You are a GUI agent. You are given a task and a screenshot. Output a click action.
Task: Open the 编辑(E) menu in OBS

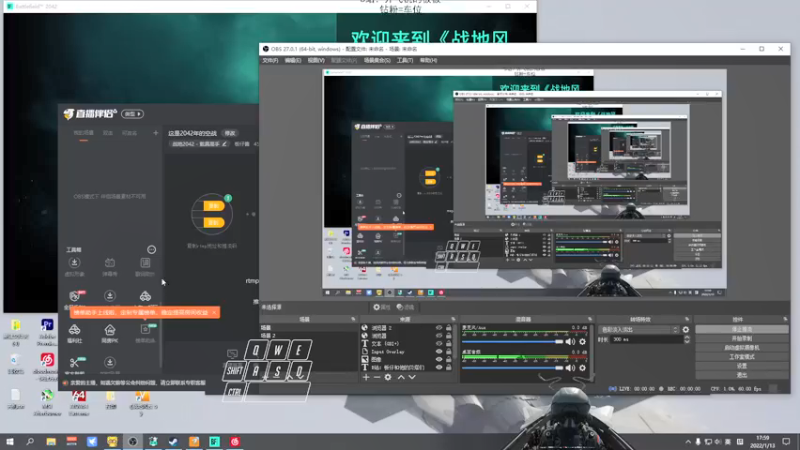point(293,60)
